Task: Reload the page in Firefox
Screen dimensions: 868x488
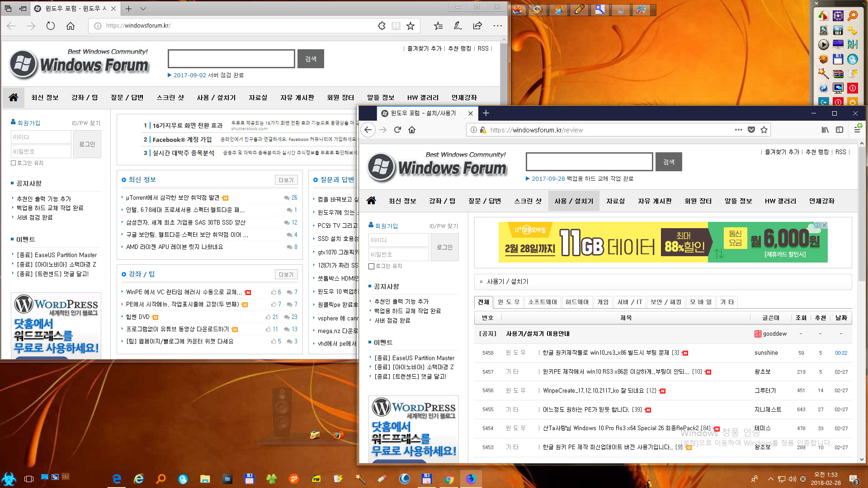Action: coord(397,130)
